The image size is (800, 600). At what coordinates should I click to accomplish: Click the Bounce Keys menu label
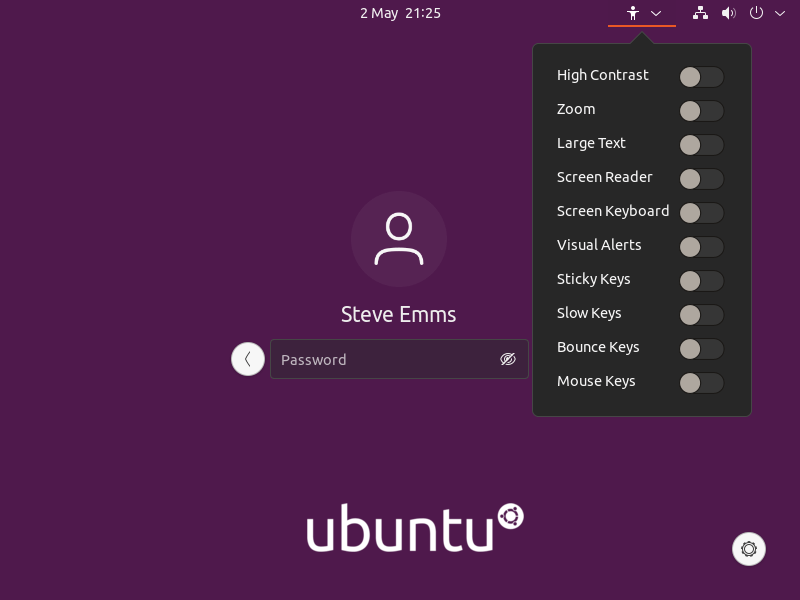[598, 347]
